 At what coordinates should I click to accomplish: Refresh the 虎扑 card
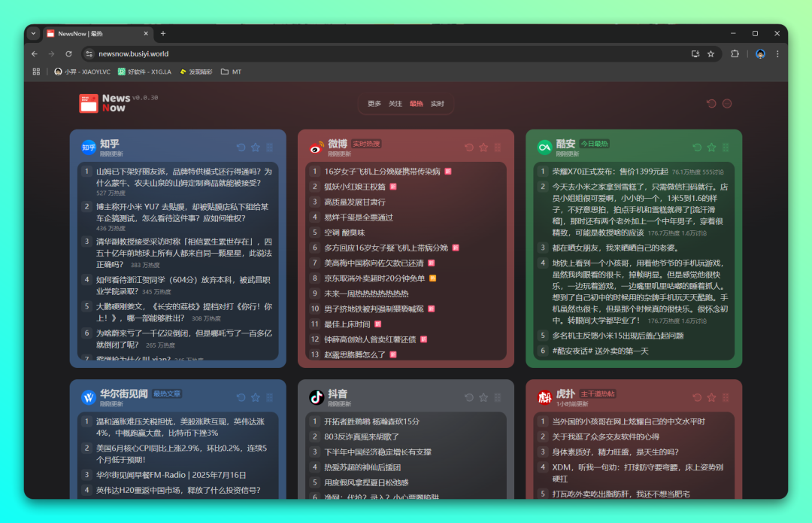point(697,397)
